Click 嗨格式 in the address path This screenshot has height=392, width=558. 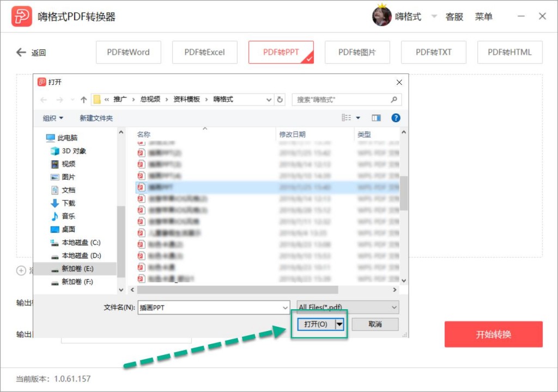(x=223, y=99)
